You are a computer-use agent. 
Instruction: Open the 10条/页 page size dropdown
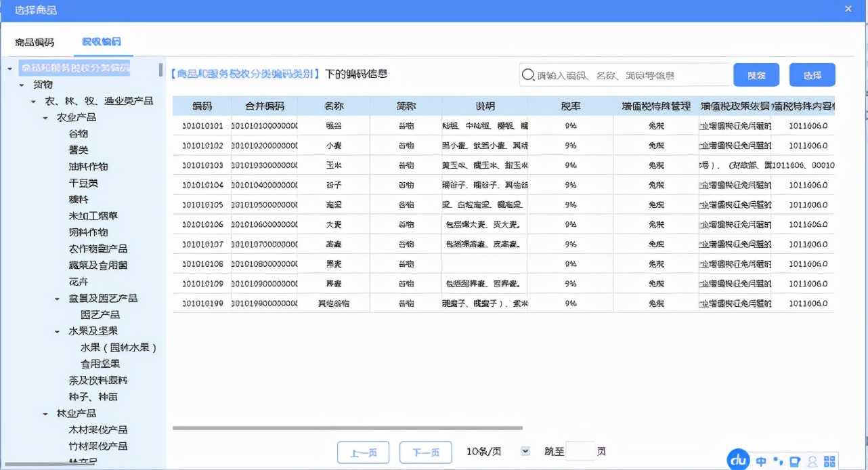[524, 450]
